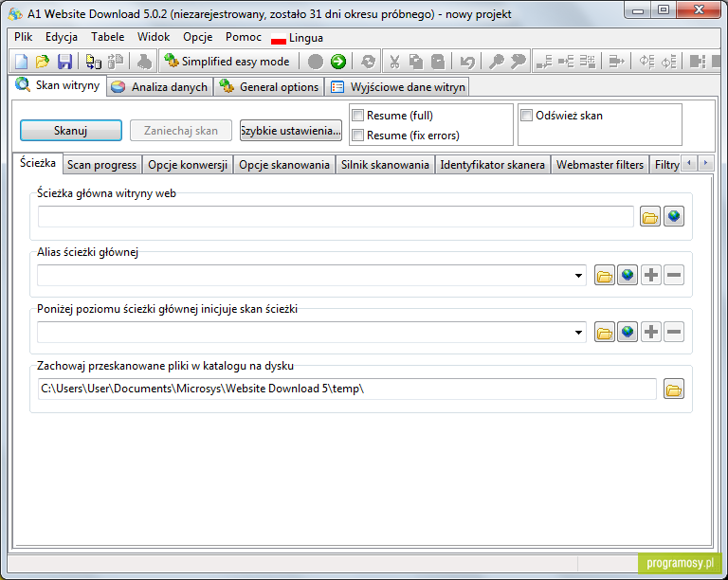Open the Opcje konwersji tab

188,165
